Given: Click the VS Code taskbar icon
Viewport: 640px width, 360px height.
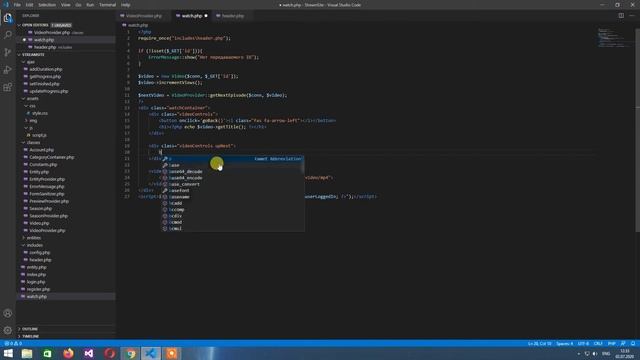Looking at the screenshot, I should point(151,353).
